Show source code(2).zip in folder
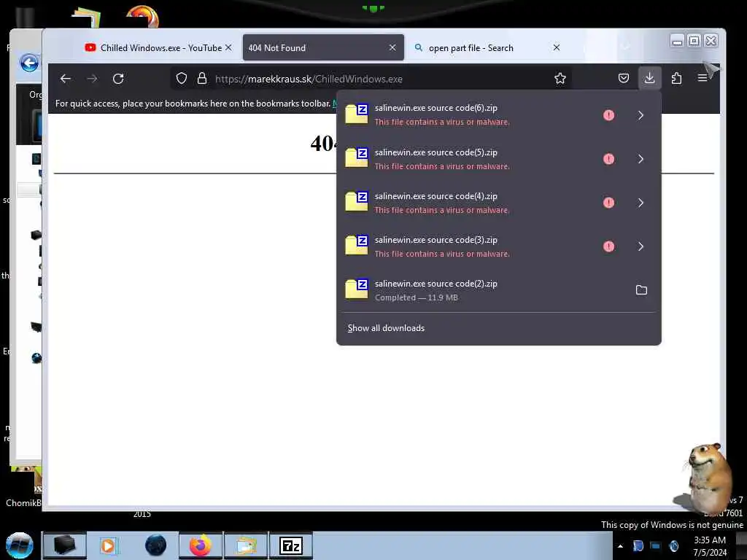 [641, 290]
